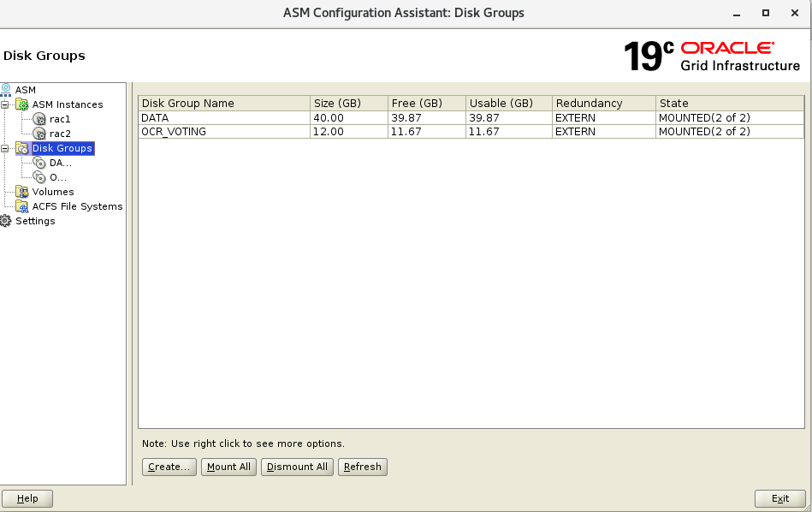Click the ASM root node icon
812x512 pixels.
[x=7, y=89]
